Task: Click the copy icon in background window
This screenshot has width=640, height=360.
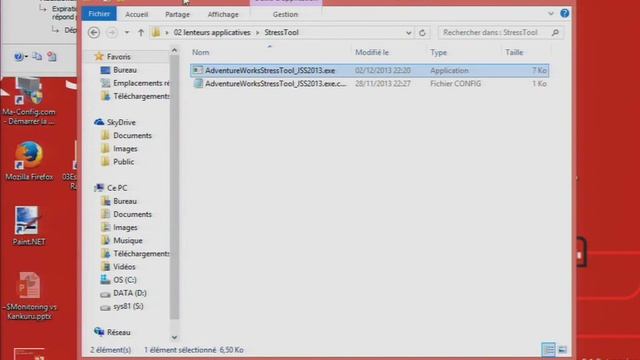Action: 37,56
